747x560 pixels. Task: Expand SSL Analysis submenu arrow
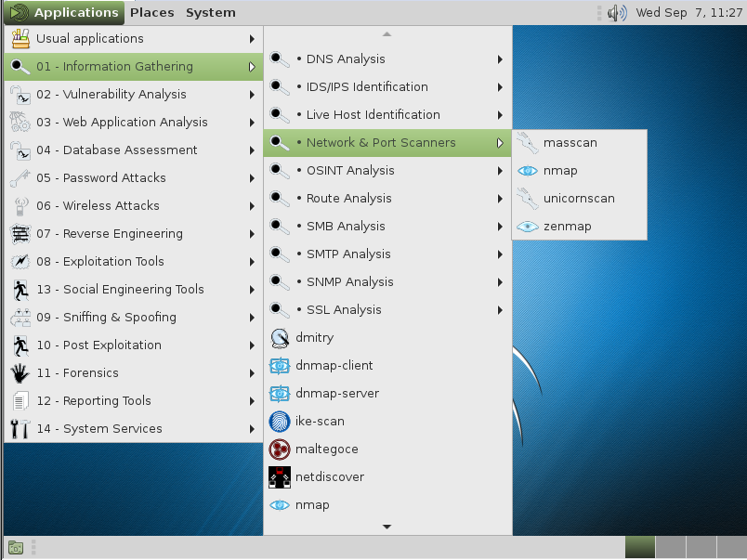500,310
